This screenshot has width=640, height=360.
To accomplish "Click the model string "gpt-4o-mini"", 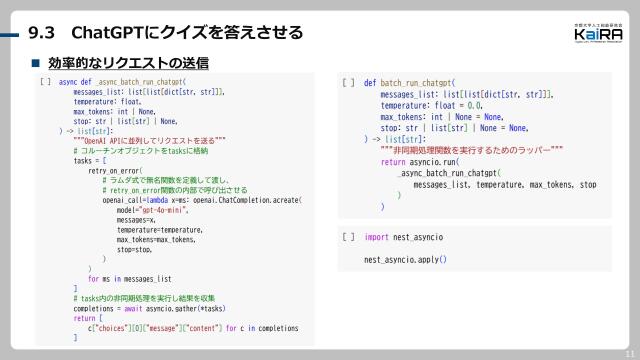I will [x=163, y=210].
